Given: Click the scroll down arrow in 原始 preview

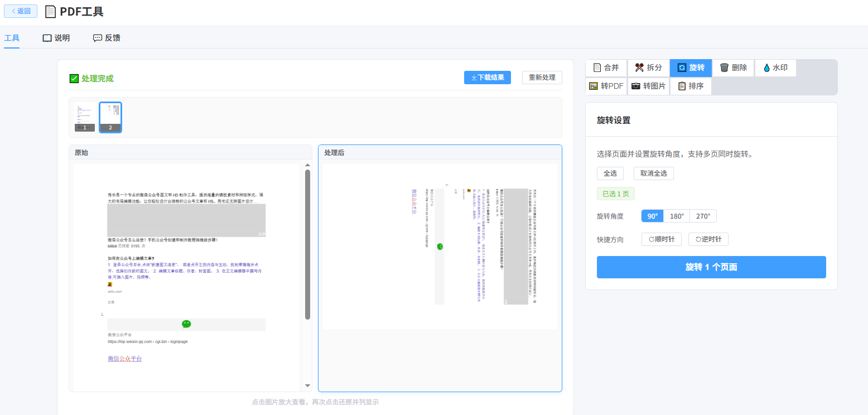Looking at the screenshot, I should click(x=307, y=386).
